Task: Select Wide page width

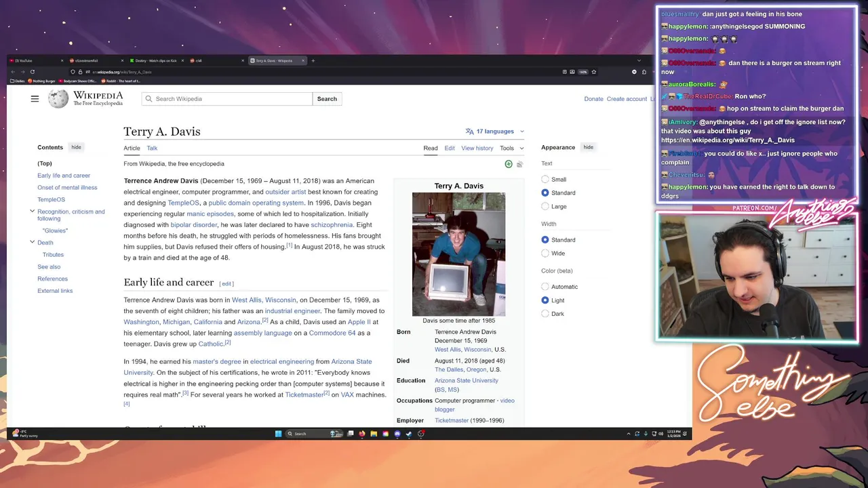Action: pos(545,253)
